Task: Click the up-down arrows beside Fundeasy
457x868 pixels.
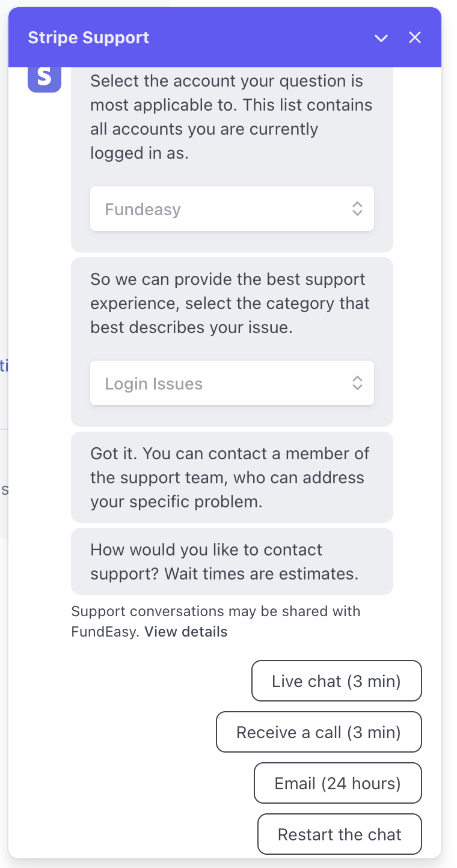Action: click(357, 209)
